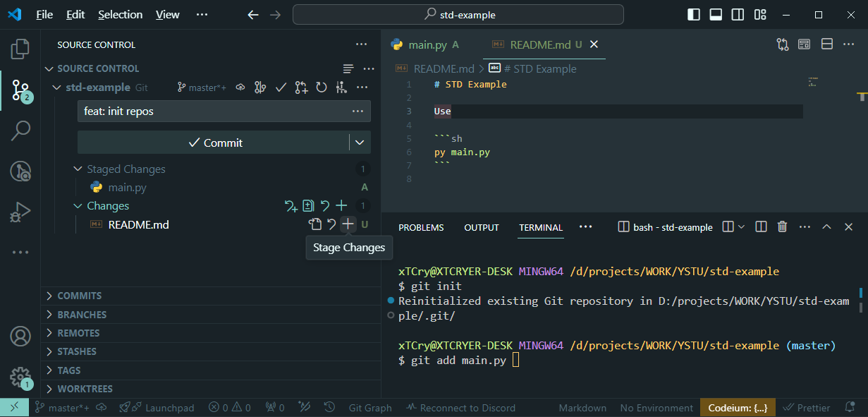This screenshot has width=868, height=417.
Task: Open file icon on README.md row
Action: (315, 224)
